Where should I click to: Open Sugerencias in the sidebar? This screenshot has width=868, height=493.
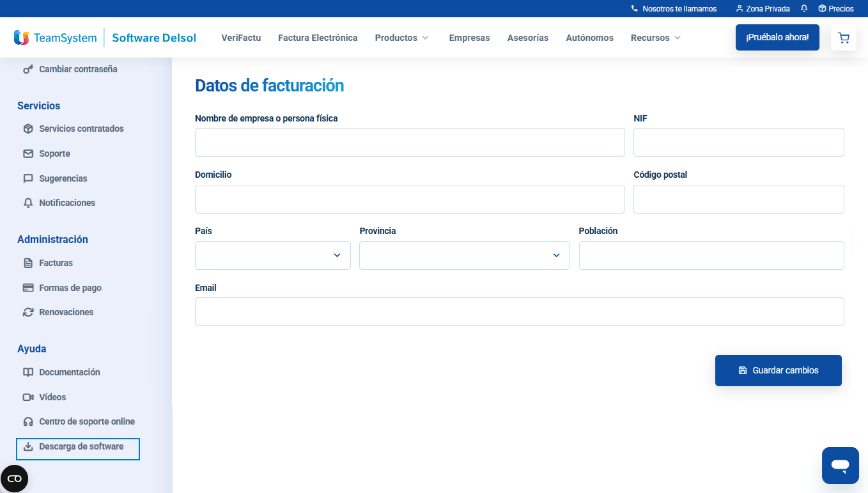coord(63,178)
